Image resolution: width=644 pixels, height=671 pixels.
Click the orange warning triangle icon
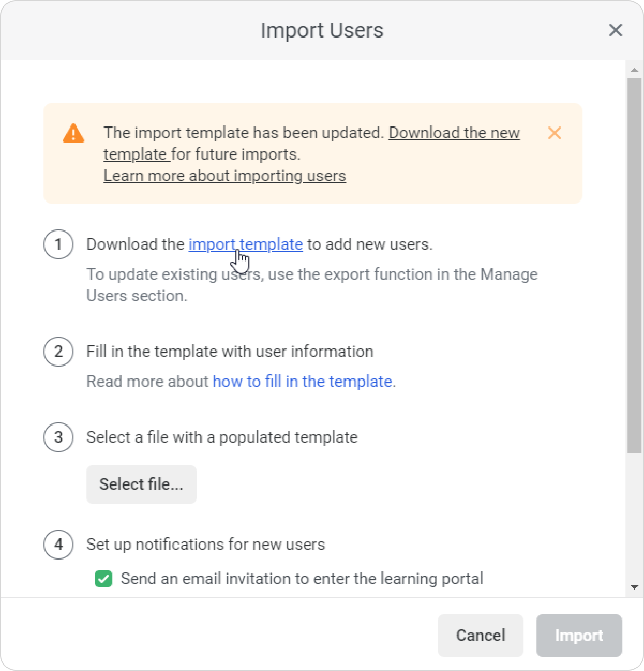[x=73, y=133]
